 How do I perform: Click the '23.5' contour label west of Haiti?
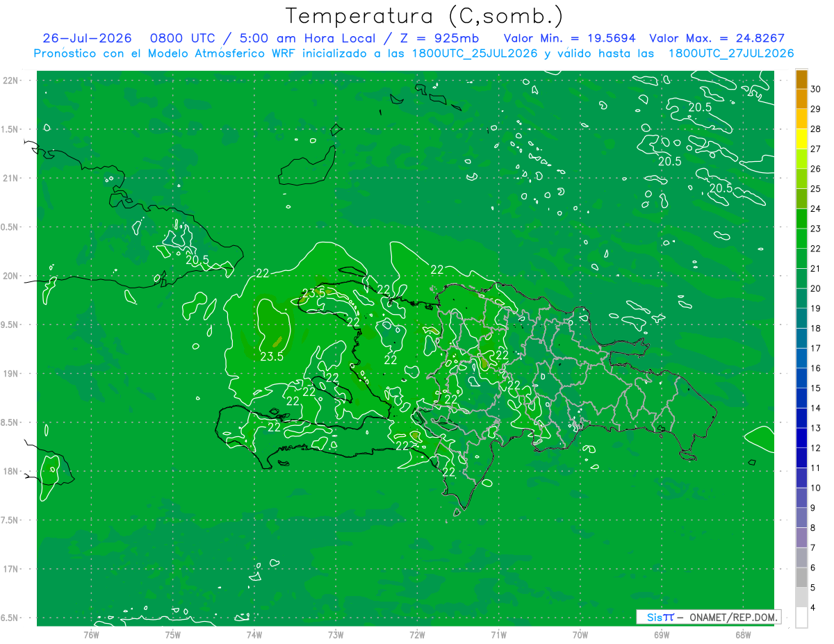pyautogui.click(x=272, y=357)
